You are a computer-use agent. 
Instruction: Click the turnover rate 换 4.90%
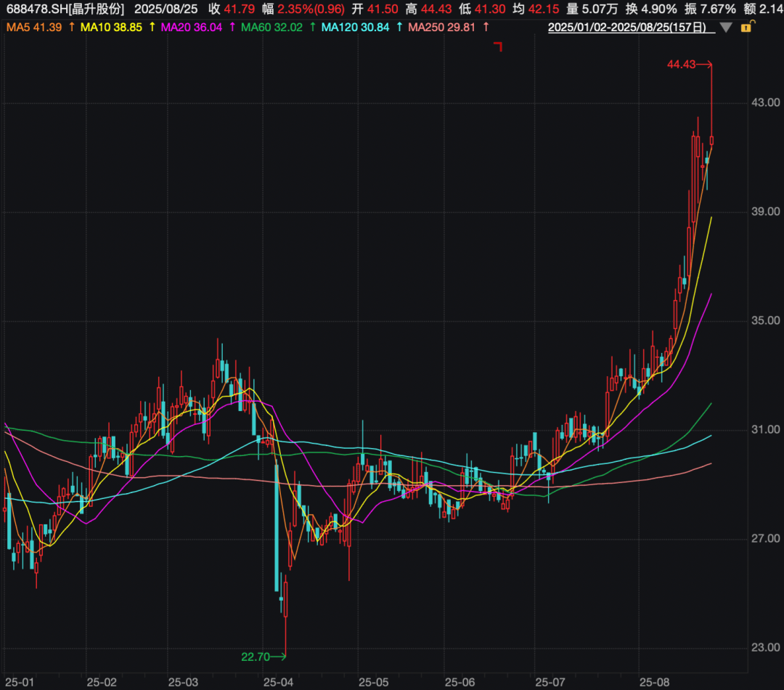[x=651, y=9]
